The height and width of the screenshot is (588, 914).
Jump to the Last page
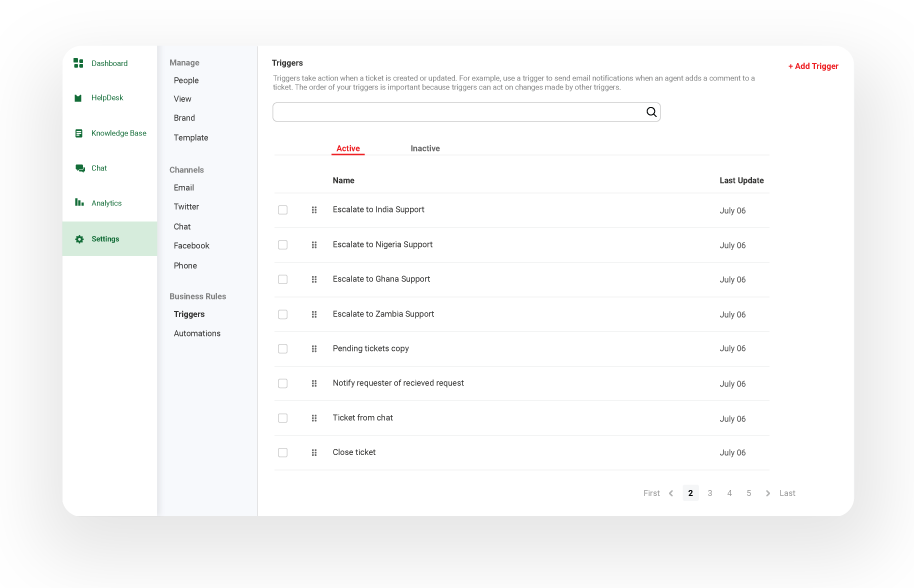pos(787,493)
